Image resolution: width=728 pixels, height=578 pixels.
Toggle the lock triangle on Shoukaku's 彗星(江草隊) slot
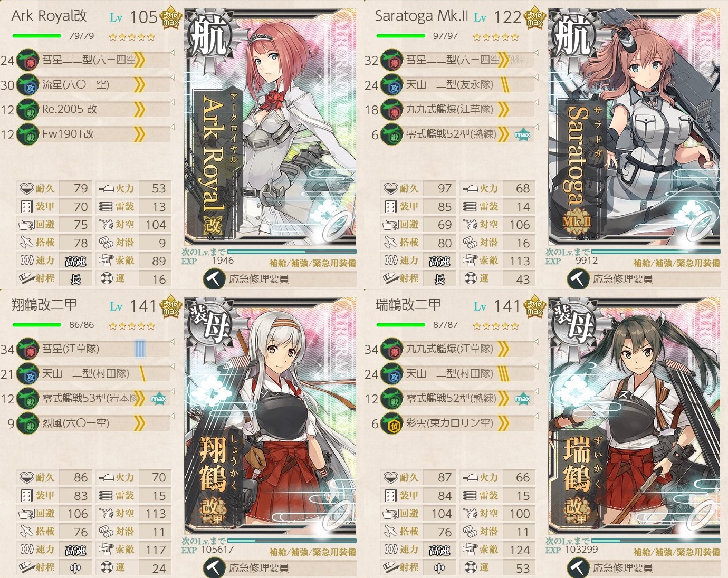(x=173, y=342)
